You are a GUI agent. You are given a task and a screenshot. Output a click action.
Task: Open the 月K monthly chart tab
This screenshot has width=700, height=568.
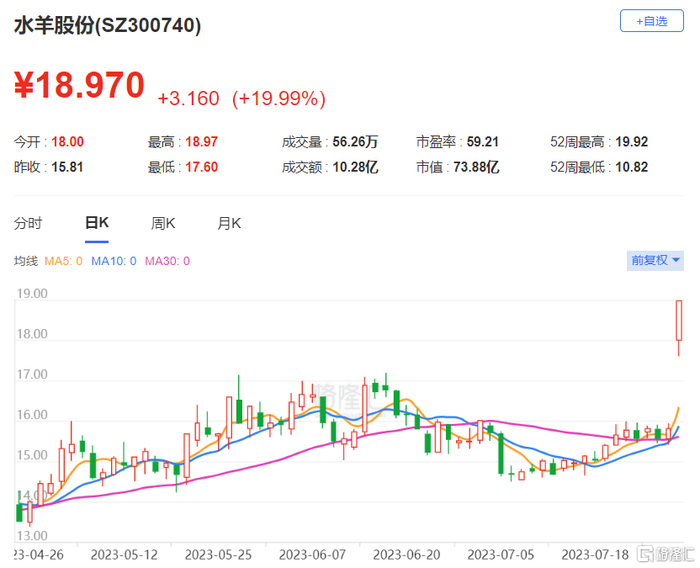pyautogui.click(x=229, y=223)
